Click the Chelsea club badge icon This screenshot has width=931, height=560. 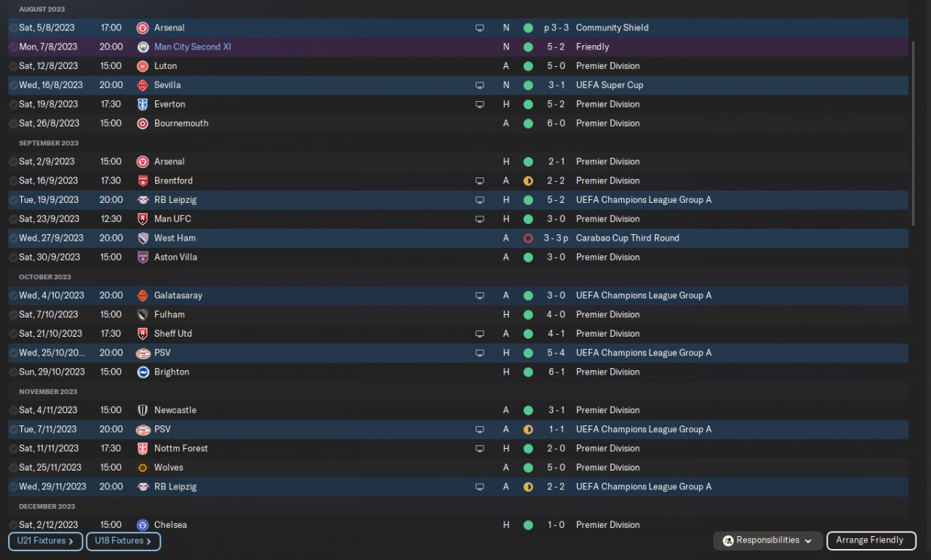pos(143,525)
